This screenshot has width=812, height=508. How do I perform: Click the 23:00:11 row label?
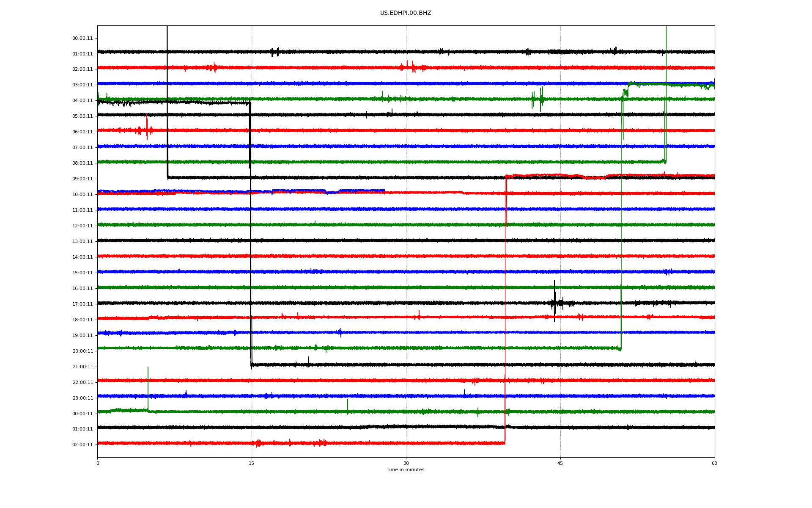[82, 398]
